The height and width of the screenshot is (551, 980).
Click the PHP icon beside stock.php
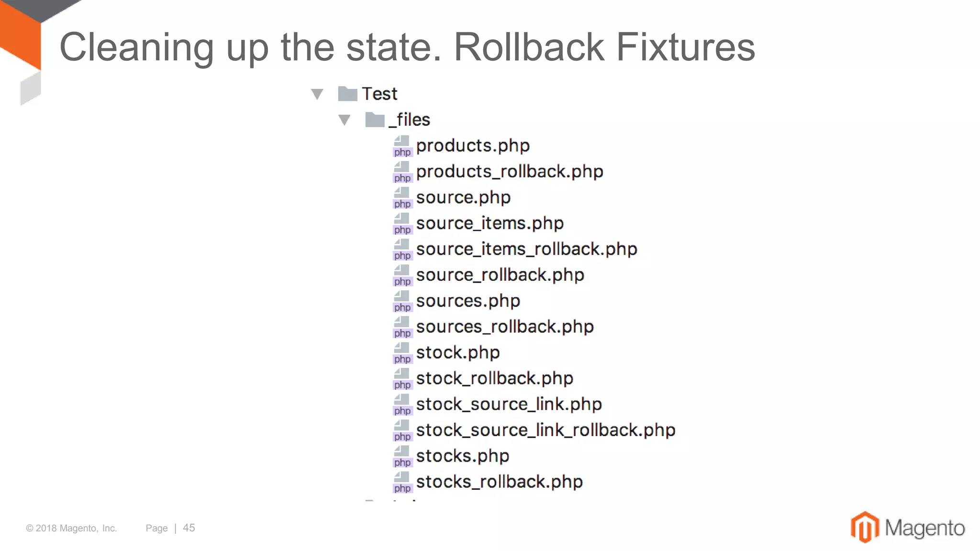(402, 353)
